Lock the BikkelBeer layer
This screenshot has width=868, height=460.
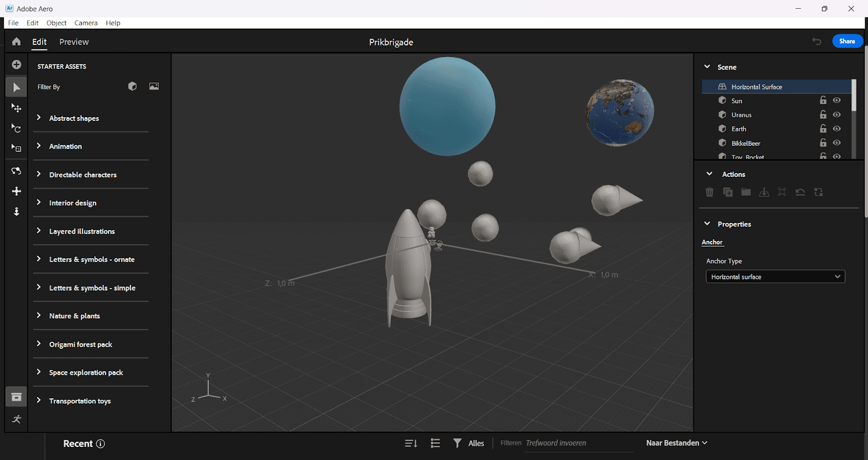coord(823,143)
